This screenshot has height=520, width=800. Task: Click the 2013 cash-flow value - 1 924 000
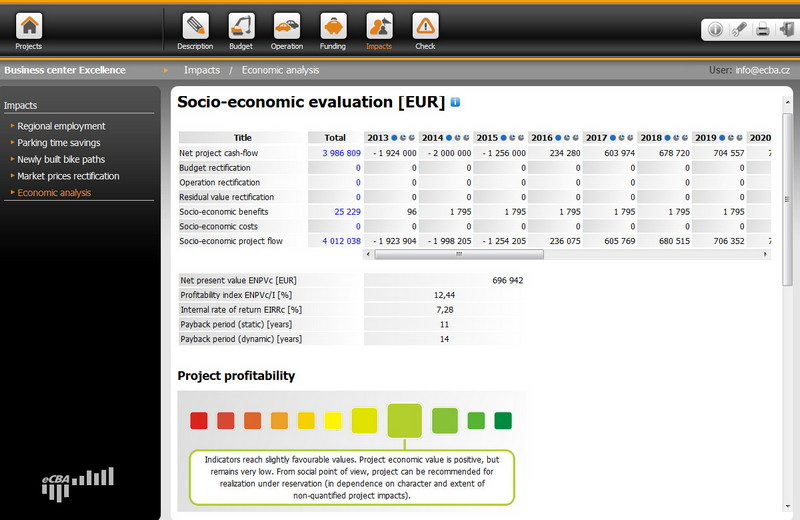[x=394, y=153]
